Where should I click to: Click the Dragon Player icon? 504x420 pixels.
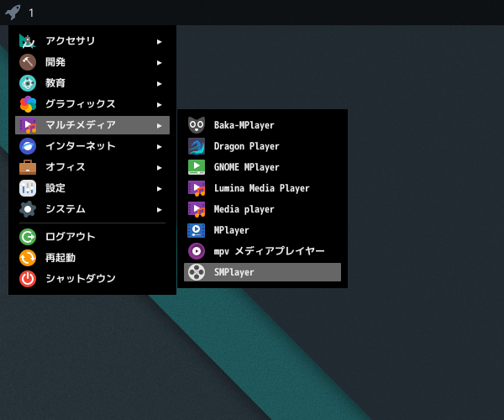click(197, 146)
